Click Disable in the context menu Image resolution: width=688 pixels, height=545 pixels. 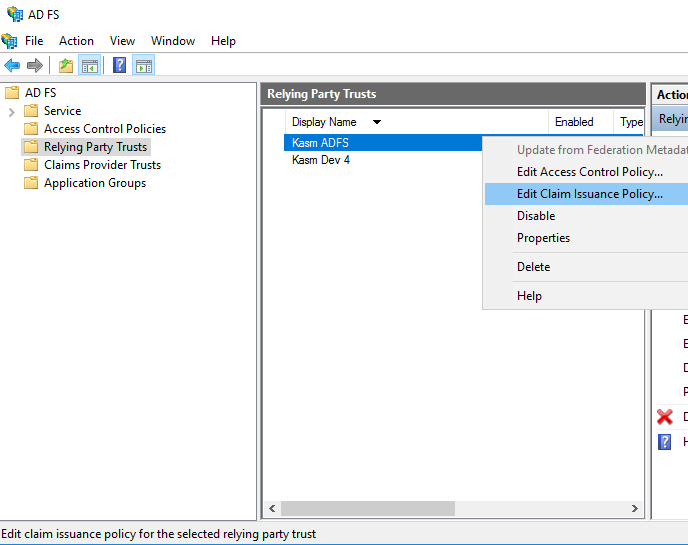[x=536, y=216]
